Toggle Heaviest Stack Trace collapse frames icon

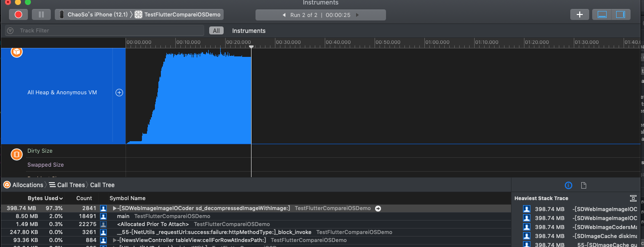(634, 198)
